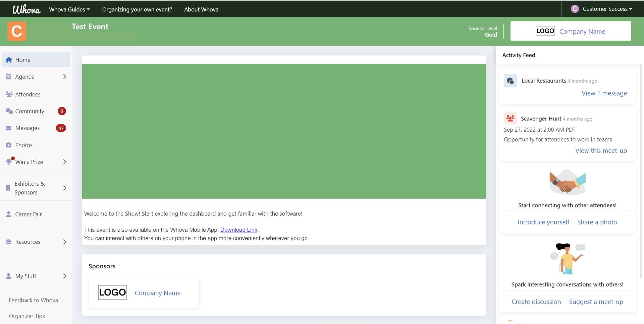Screen dimensions: 644x324
Task: Open the Whova Guides dropdown
Action: point(69,9)
